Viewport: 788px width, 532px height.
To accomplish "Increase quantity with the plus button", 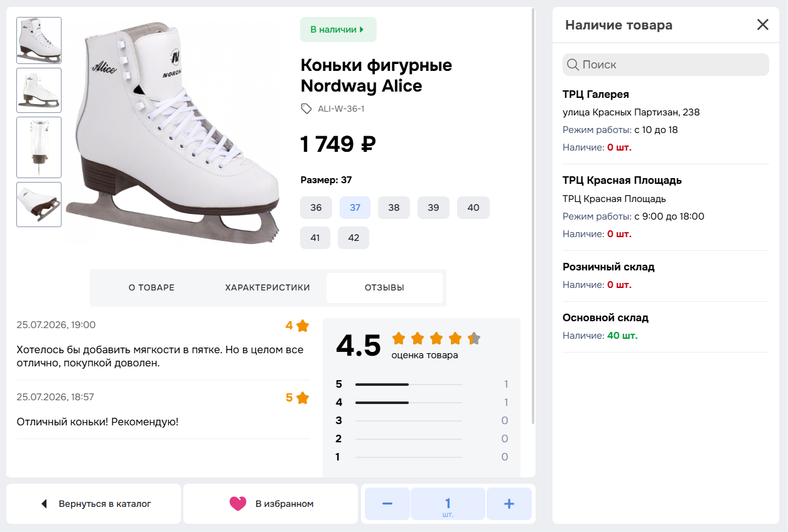I will [x=509, y=504].
